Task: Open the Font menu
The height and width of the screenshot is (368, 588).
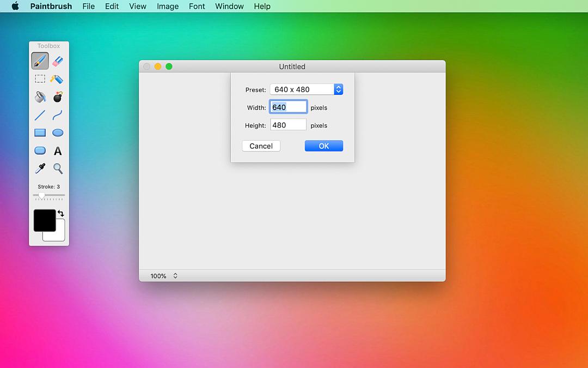Action: tap(197, 6)
